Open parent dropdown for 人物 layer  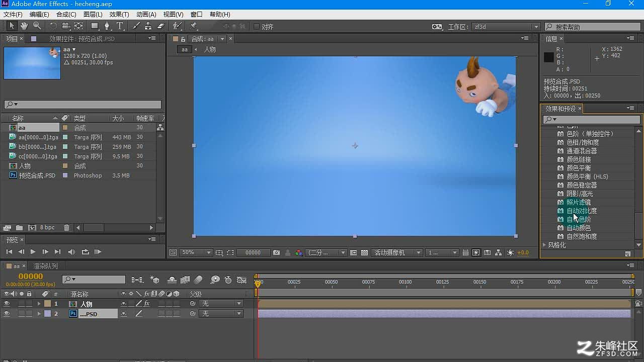tap(221, 304)
